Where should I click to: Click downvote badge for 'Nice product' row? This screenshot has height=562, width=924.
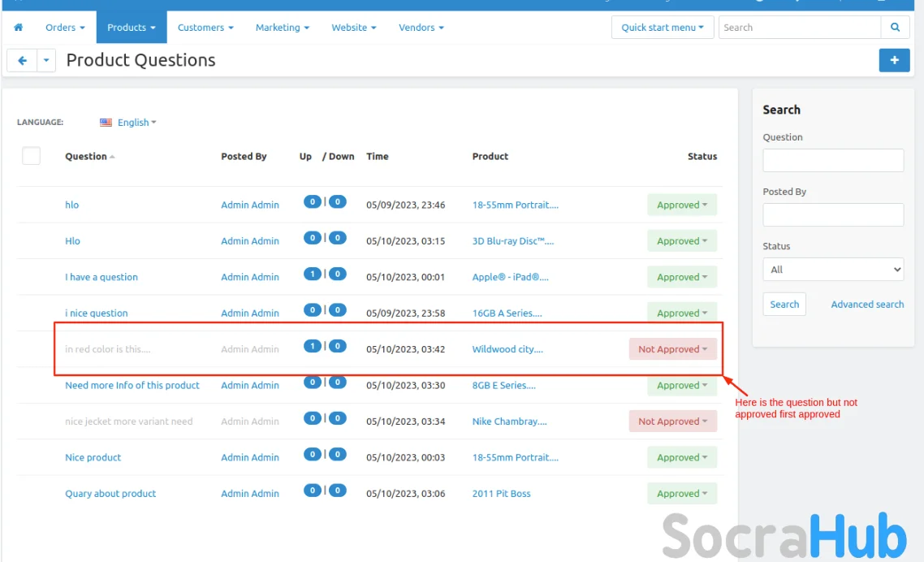click(338, 455)
